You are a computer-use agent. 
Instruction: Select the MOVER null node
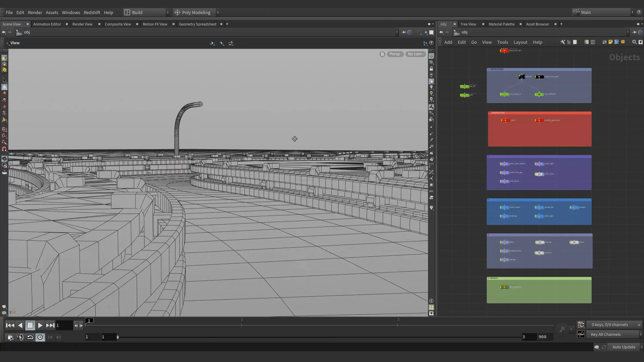[522, 77]
